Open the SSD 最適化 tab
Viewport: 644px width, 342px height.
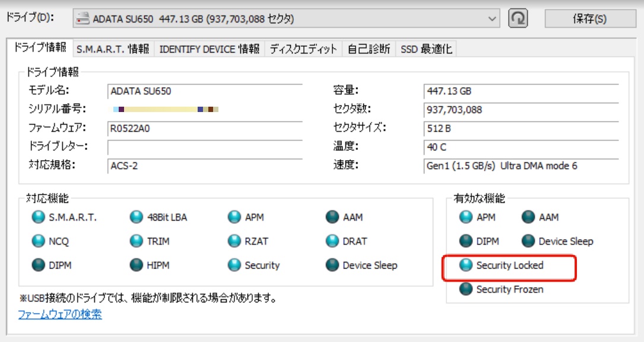(x=426, y=49)
